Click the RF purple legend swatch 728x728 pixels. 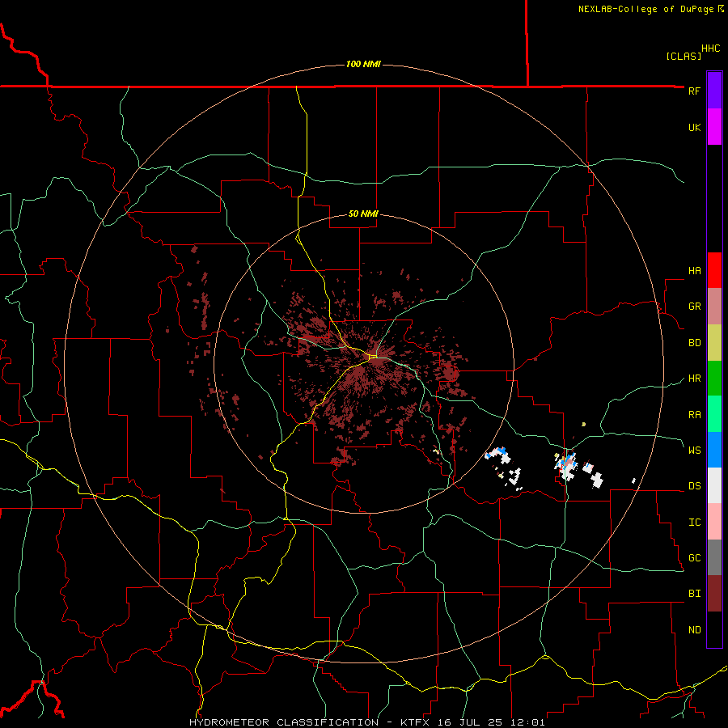[714, 90]
